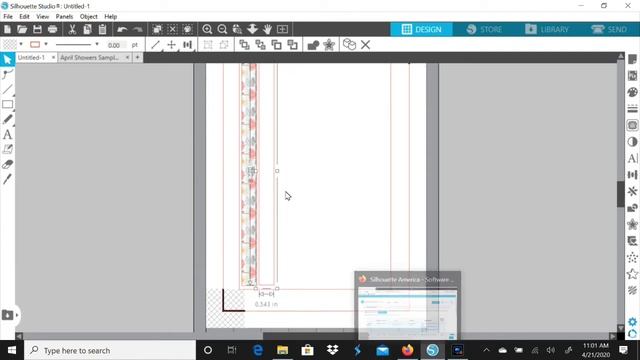
Task: Activate the Pan hand tool
Action: point(267,29)
